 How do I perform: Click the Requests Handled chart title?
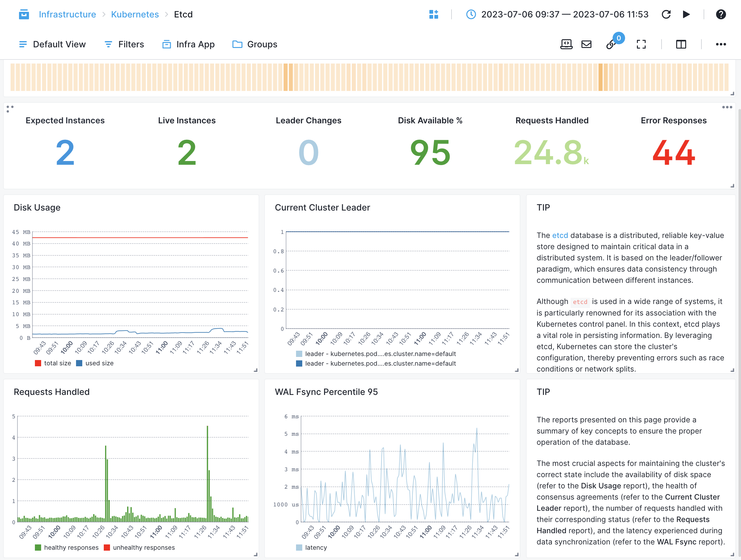coord(52,392)
